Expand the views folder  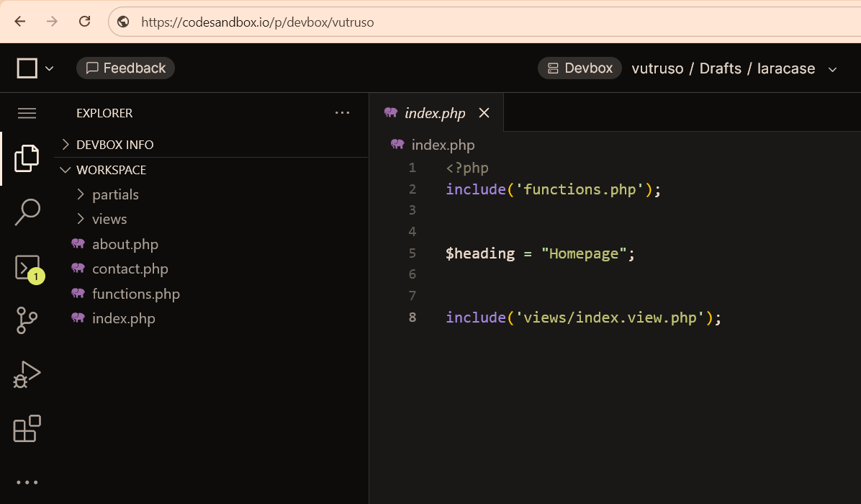109,219
